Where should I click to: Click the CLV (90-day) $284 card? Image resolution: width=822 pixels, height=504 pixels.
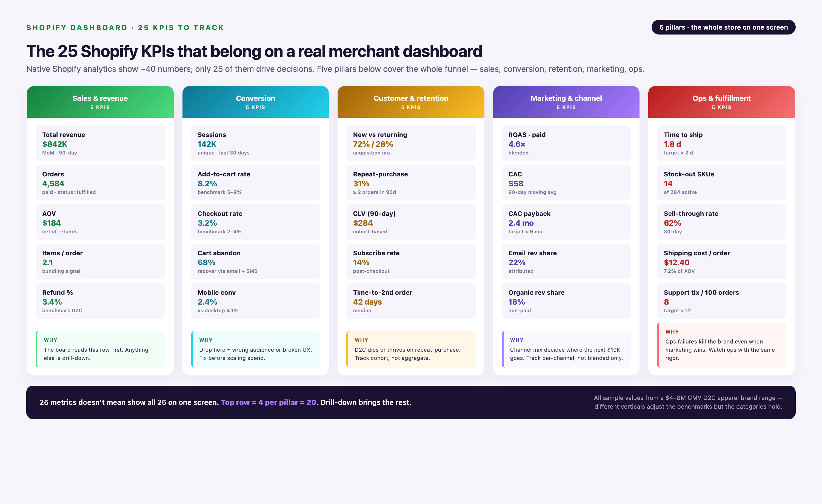pos(411,222)
